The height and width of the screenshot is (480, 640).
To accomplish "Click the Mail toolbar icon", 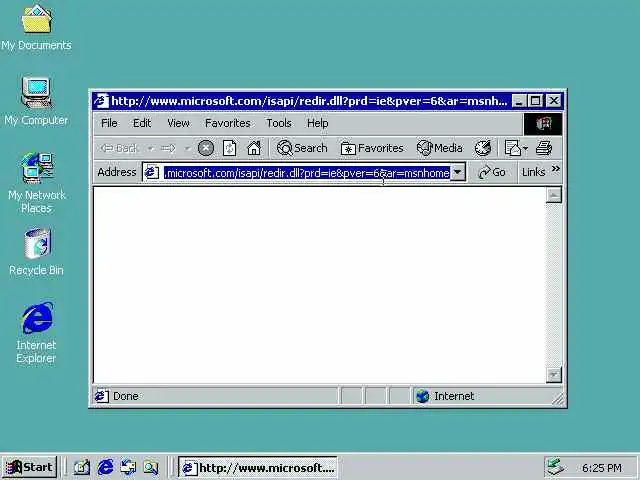I will 512,148.
